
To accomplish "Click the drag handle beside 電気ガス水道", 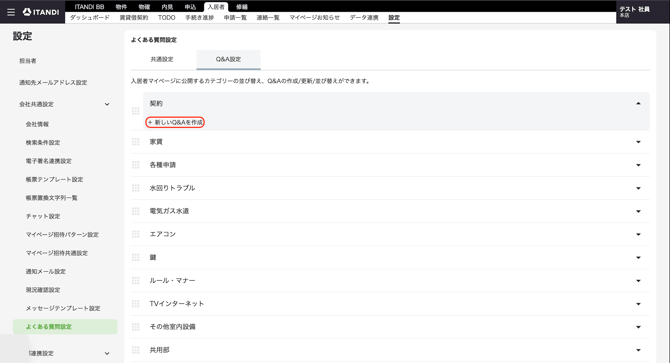I will [x=135, y=211].
